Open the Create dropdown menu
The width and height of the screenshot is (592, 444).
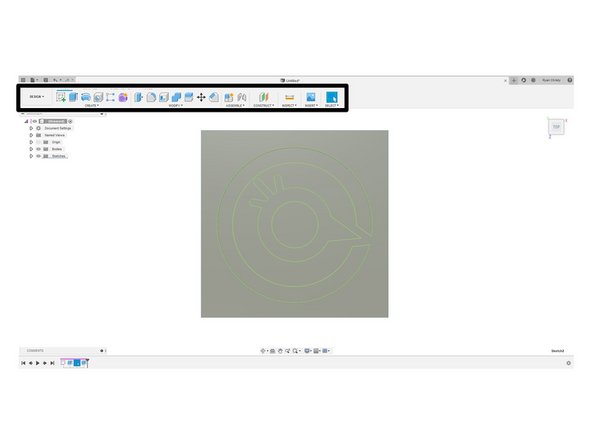92,106
